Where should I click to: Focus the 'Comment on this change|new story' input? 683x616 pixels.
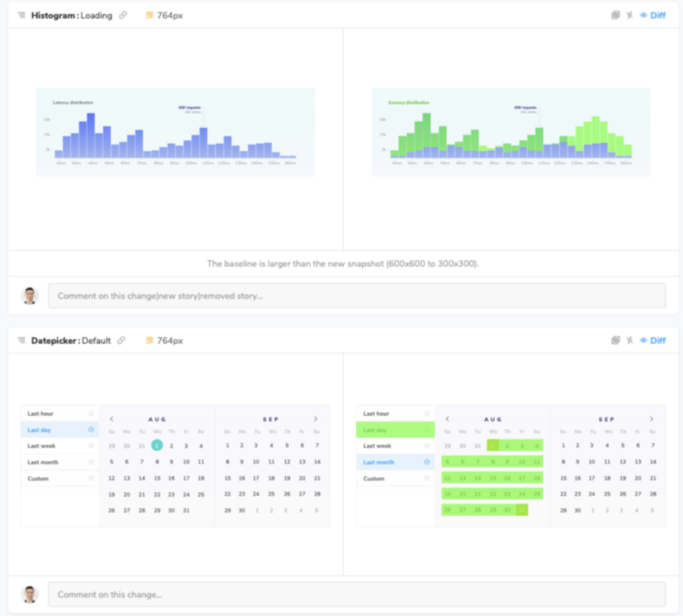click(357, 295)
